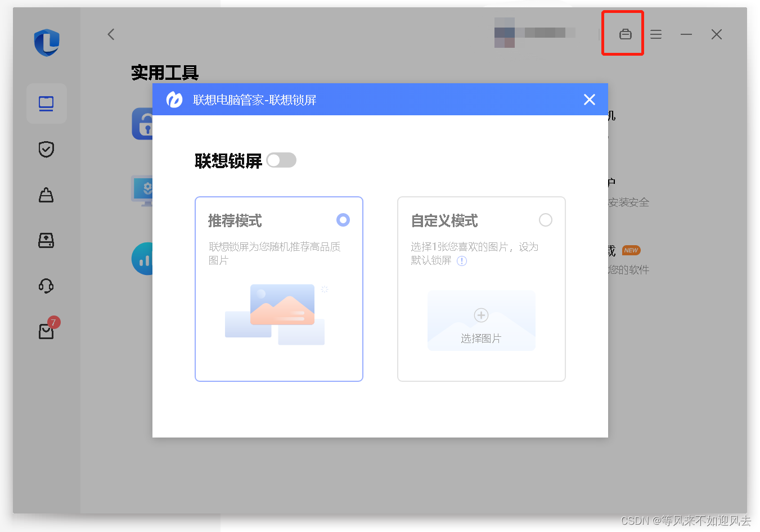
Task: Close the PC Manager main window
Action: tap(717, 34)
